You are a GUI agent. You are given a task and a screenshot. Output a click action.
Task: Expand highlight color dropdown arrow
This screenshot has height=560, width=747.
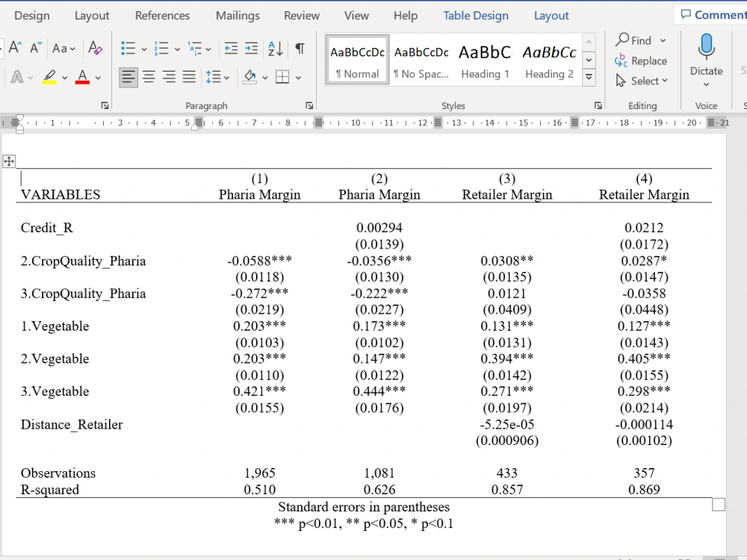[x=65, y=78]
